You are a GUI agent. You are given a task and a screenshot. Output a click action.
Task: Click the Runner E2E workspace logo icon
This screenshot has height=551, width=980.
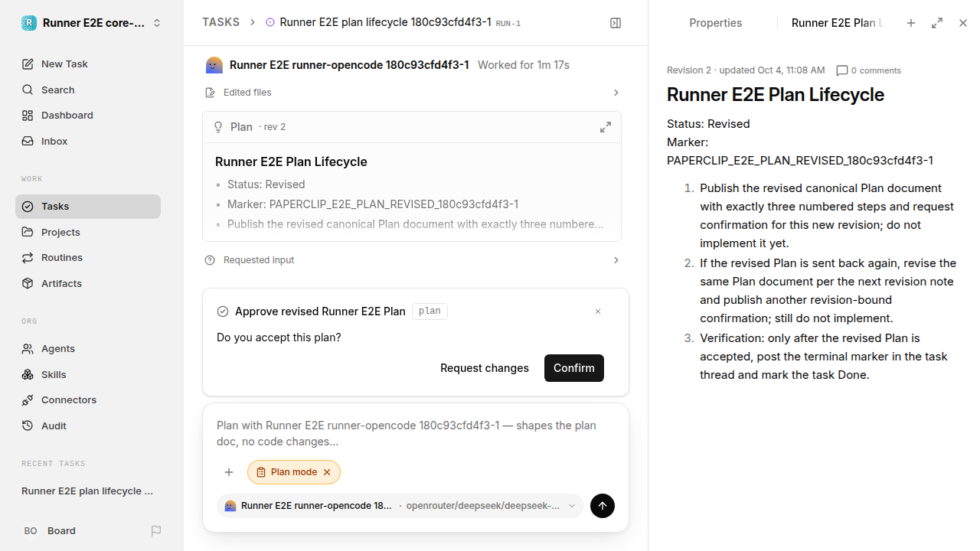29,23
